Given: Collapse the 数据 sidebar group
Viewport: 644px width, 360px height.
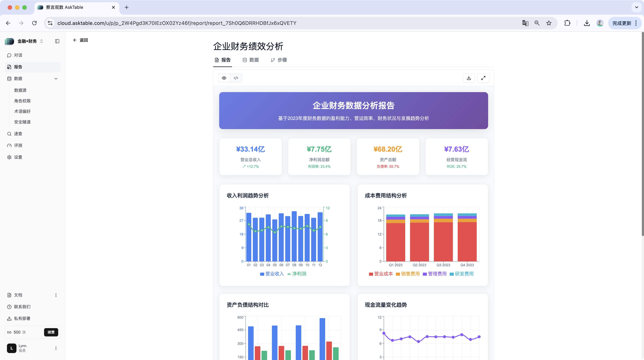Looking at the screenshot, I should click(56, 79).
